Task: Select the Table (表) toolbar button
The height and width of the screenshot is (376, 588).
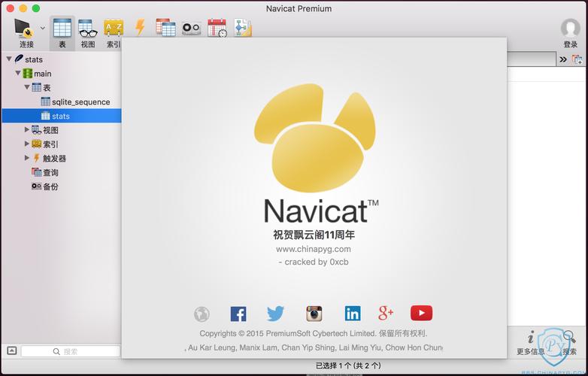Action: point(62,33)
